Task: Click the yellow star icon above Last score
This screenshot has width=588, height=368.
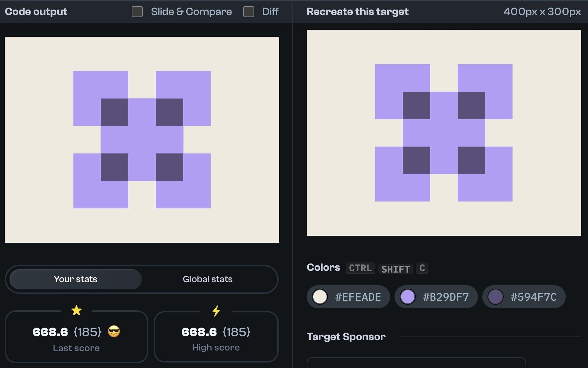Action: [x=77, y=311]
